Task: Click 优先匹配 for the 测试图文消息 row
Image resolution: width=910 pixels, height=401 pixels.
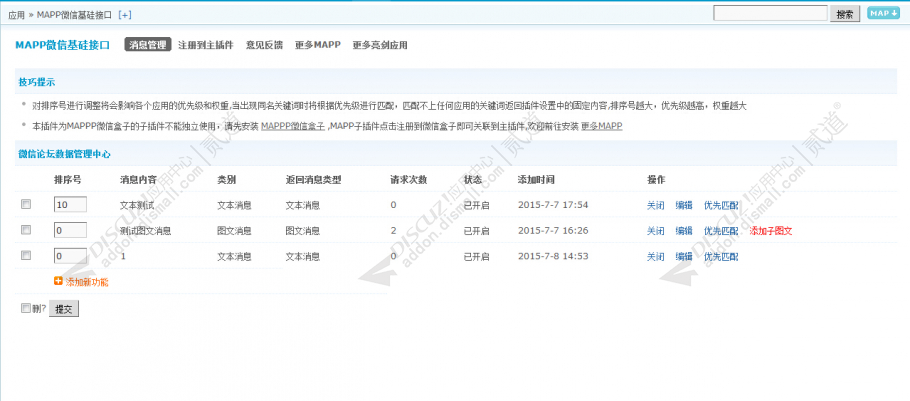Action: point(721,230)
